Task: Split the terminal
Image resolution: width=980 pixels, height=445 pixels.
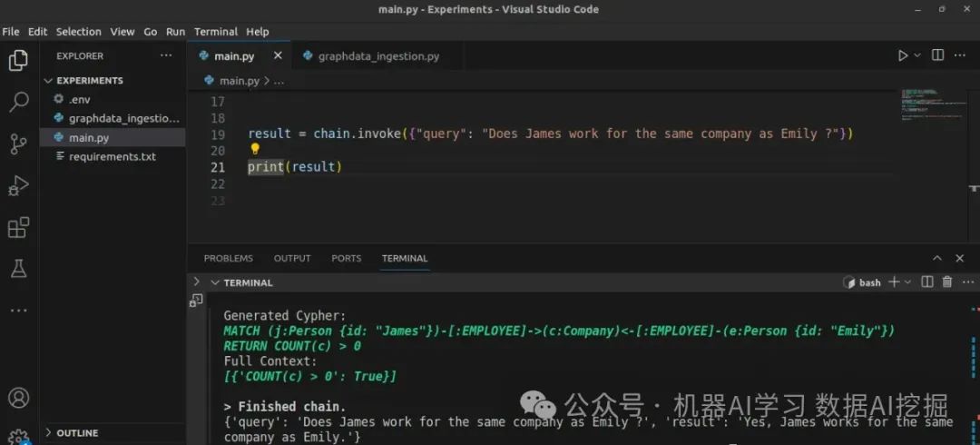Action: 927,282
